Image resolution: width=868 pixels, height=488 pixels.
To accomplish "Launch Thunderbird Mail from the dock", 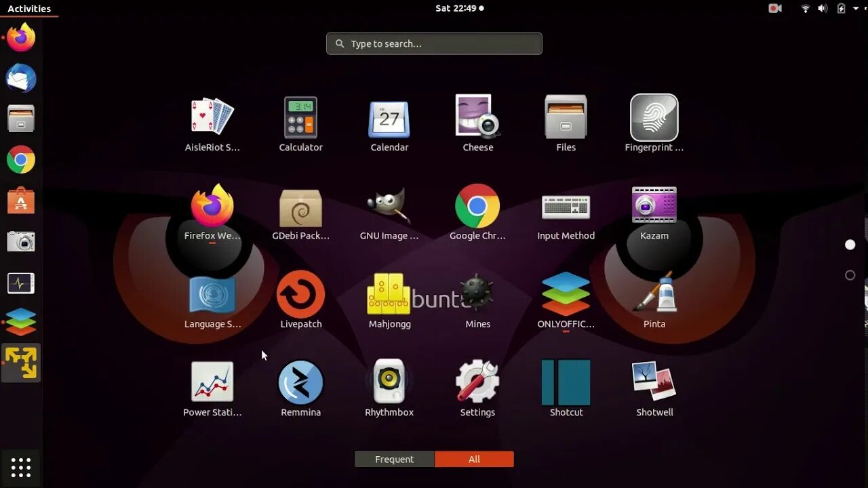I will click(x=21, y=78).
